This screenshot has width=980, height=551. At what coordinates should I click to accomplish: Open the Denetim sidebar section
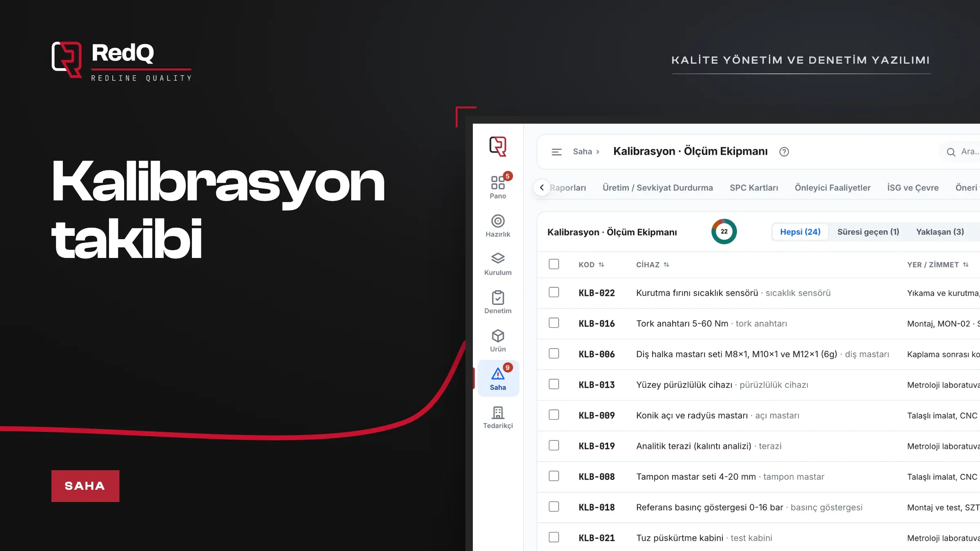click(x=498, y=302)
